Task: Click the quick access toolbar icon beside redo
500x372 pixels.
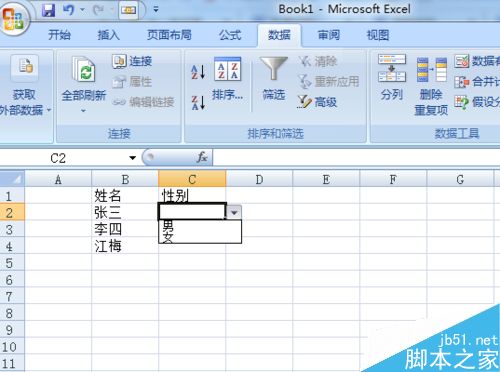Action: coord(128,10)
